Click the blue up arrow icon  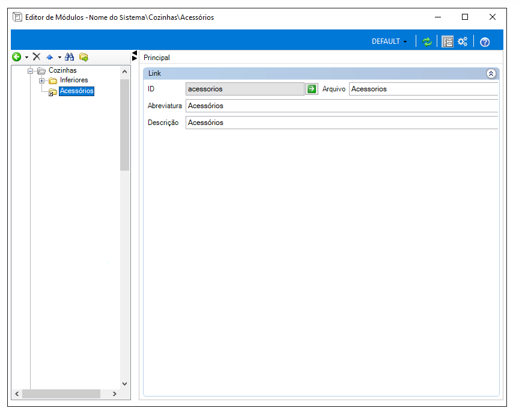click(50, 57)
